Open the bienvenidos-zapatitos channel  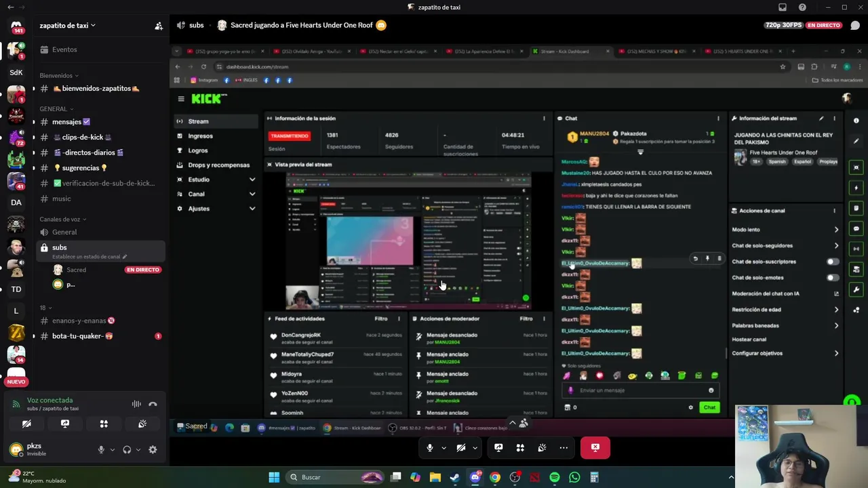100,88
